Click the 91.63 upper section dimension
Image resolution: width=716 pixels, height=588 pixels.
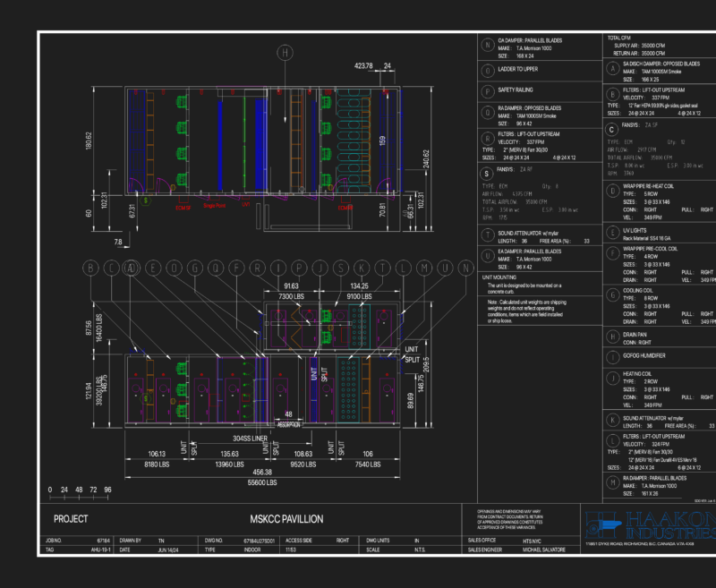(292, 286)
